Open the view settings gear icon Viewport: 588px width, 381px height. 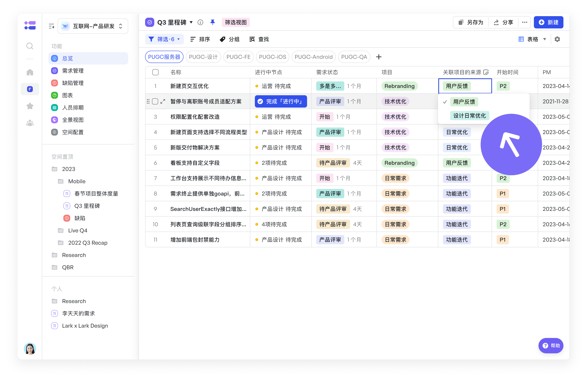point(557,39)
